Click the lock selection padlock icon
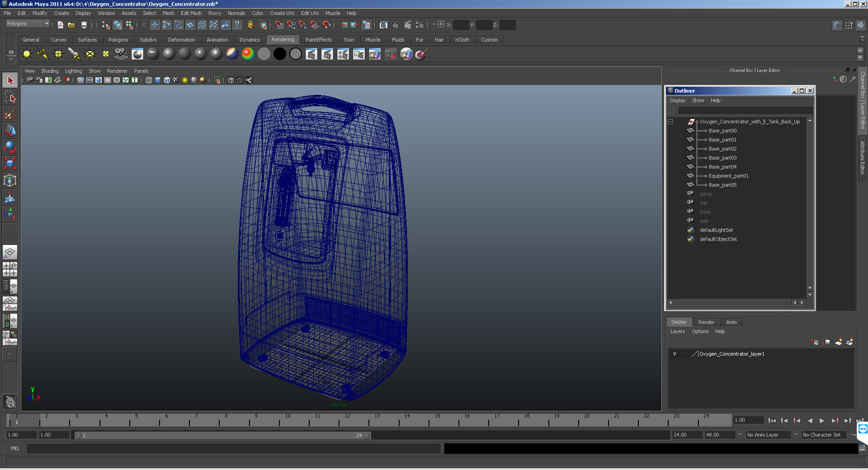 tap(250, 25)
